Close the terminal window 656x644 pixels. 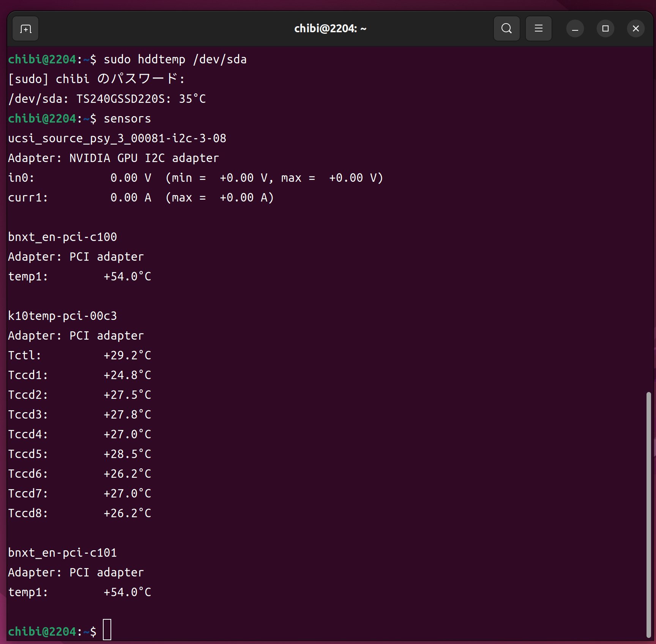coord(635,29)
